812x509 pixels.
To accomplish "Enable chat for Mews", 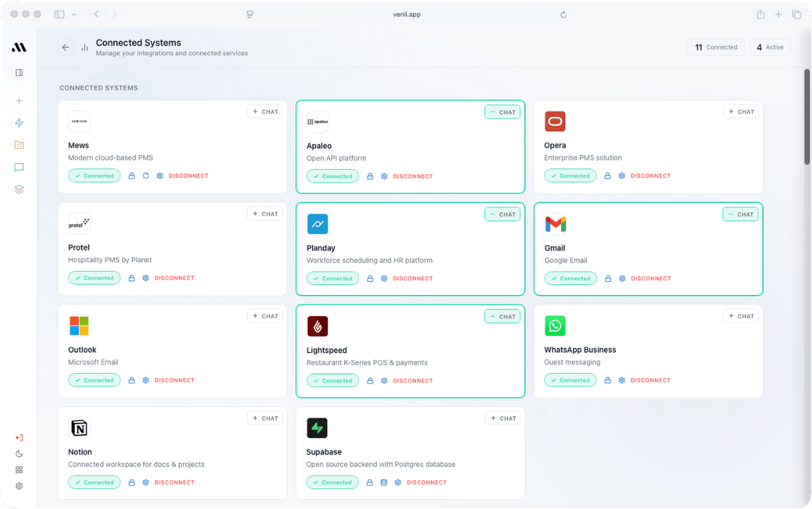I will pyautogui.click(x=265, y=112).
